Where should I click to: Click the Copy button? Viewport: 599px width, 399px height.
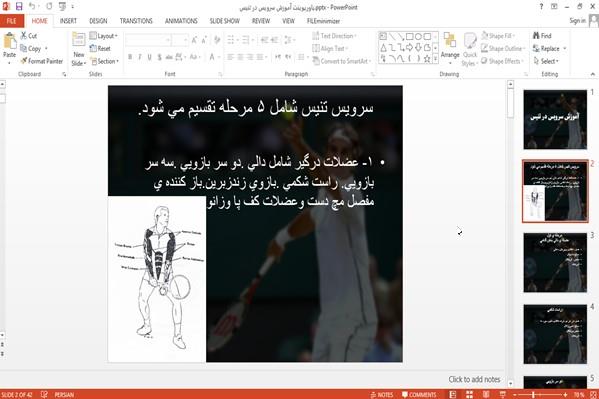[x=30, y=49]
